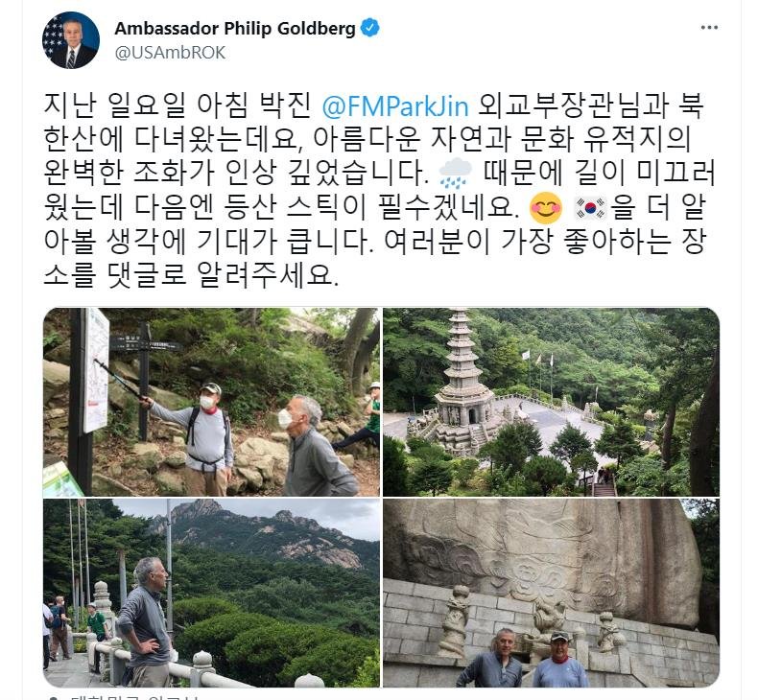Viewport: 758px width, 700px height.
Task: Open photo of man overlooking mountain
Action: (211, 593)
